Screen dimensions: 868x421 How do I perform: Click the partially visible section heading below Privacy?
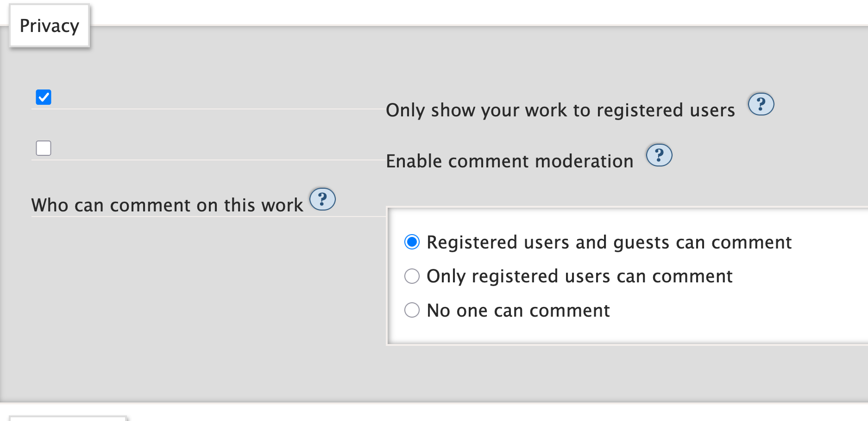67,418
